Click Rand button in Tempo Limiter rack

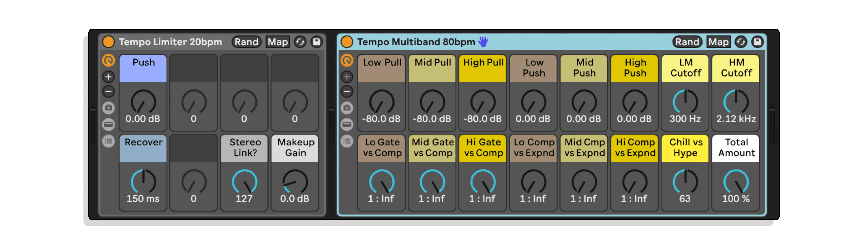pos(246,42)
